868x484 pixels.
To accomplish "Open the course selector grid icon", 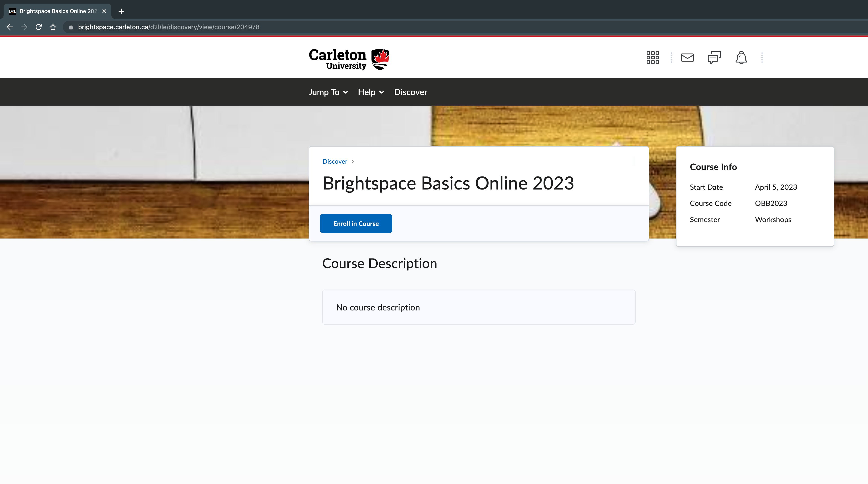I will [653, 58].
